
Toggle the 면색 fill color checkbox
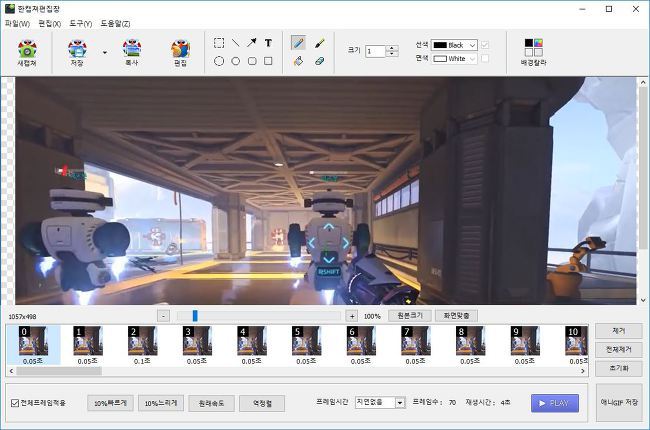pyautogui.click(x=485, y=58)
